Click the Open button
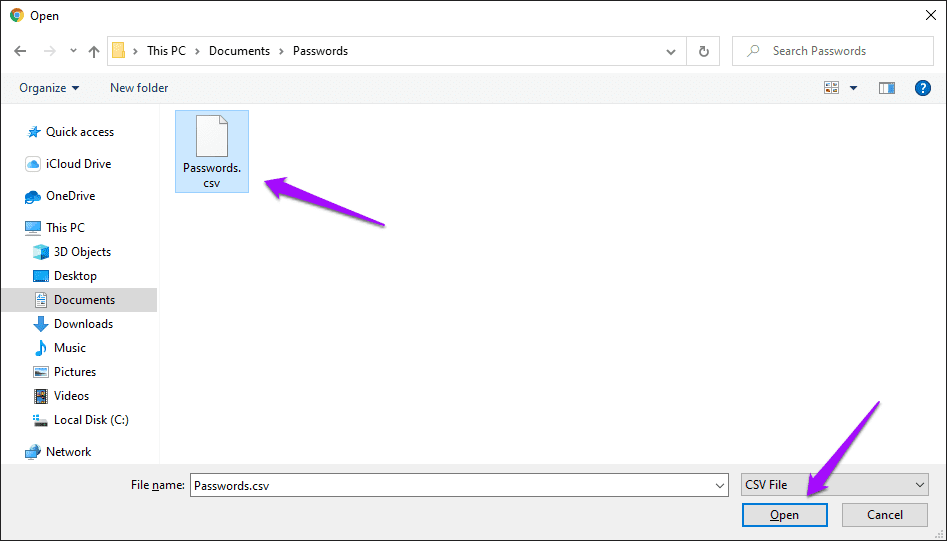 (x=784, y=515)
